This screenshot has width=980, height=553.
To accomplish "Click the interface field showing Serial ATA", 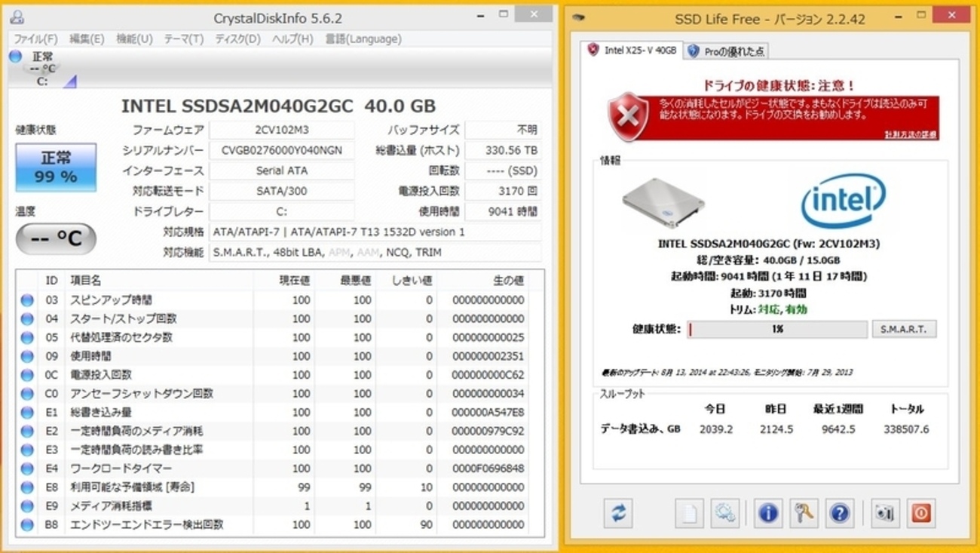I will [x=281, y=171].
